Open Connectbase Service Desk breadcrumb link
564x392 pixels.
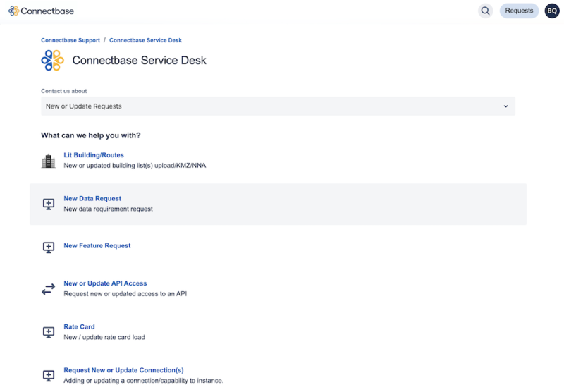pyautogui.click(x=145, y=40)
